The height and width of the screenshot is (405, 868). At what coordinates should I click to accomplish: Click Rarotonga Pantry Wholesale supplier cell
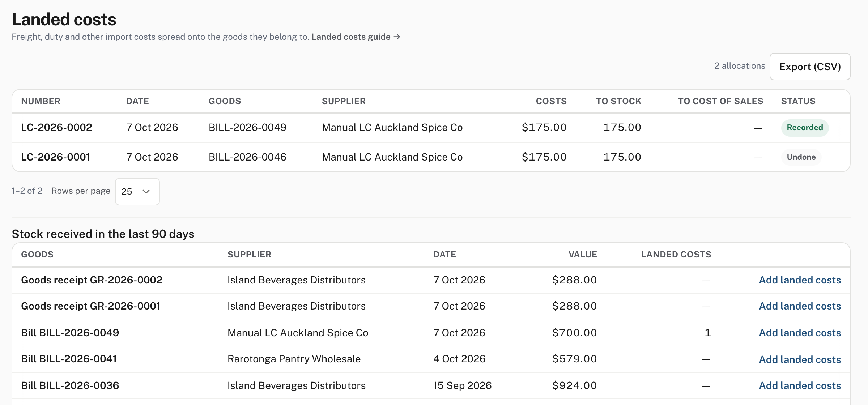pyautogui.click(x=294, y=359)
